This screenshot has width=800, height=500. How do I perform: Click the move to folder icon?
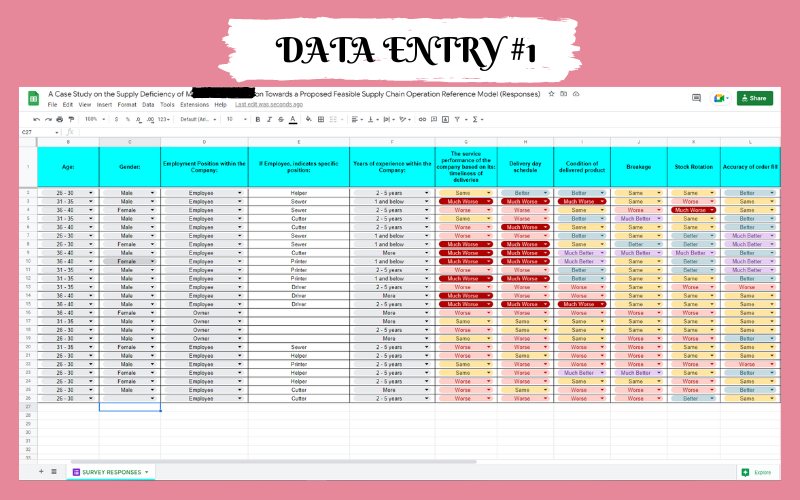coord(564,94)
